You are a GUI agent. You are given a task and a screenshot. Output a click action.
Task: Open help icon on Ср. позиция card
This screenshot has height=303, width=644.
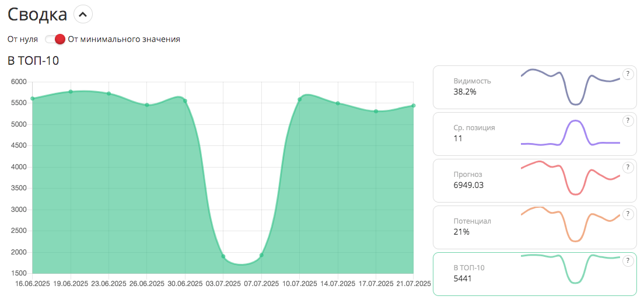click(x=628, y=121)
